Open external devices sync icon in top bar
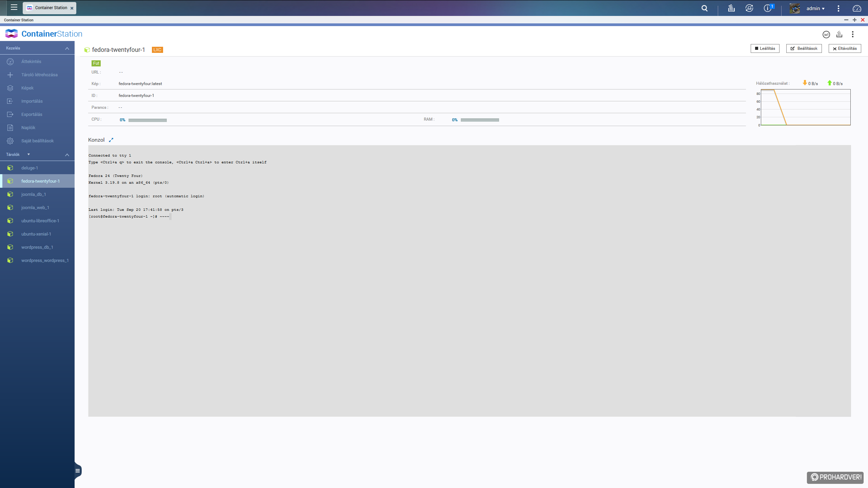 coord(749,8)
